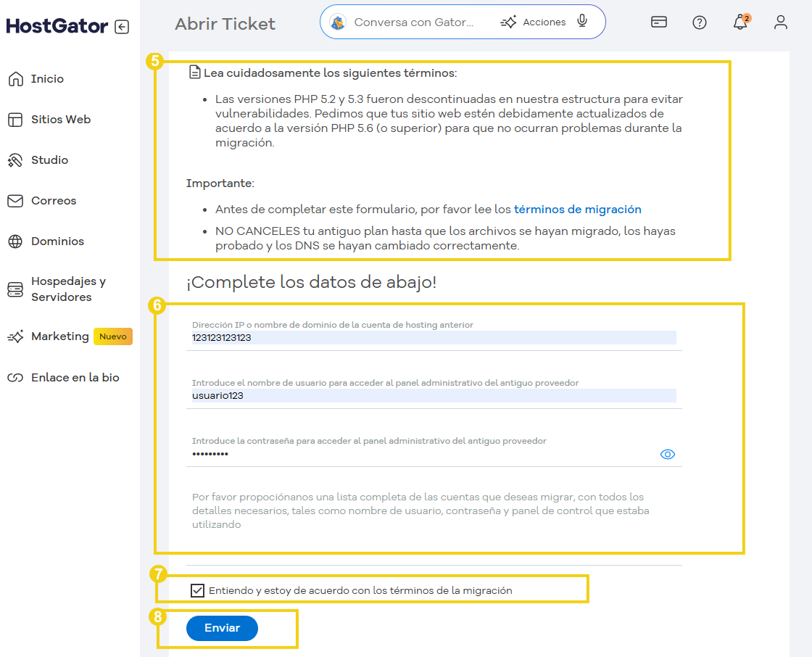Click the IP or domain input field
The width and height of the screenshot is (812, 657).
coord(433,338)
